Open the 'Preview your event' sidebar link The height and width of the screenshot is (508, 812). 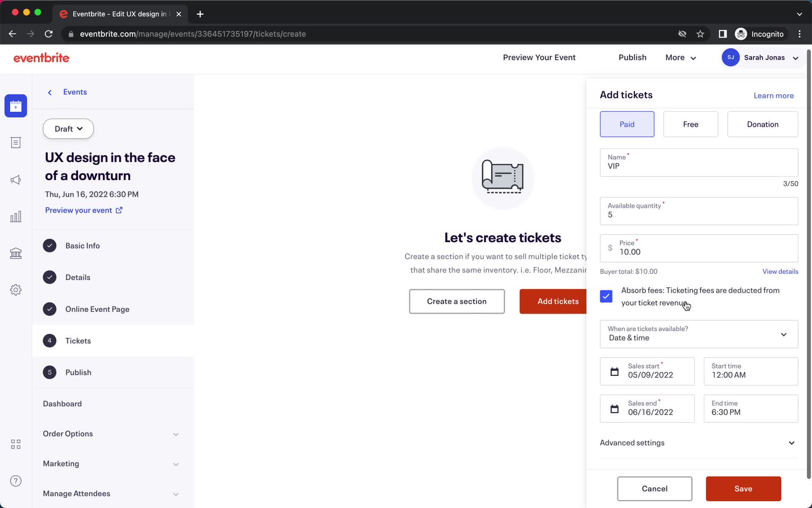point(84,210)
